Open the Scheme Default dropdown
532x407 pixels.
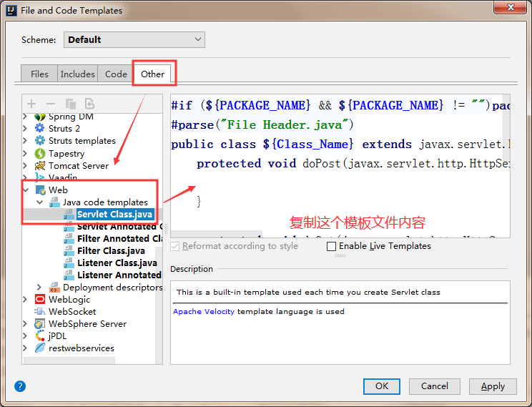pos(134,40)
